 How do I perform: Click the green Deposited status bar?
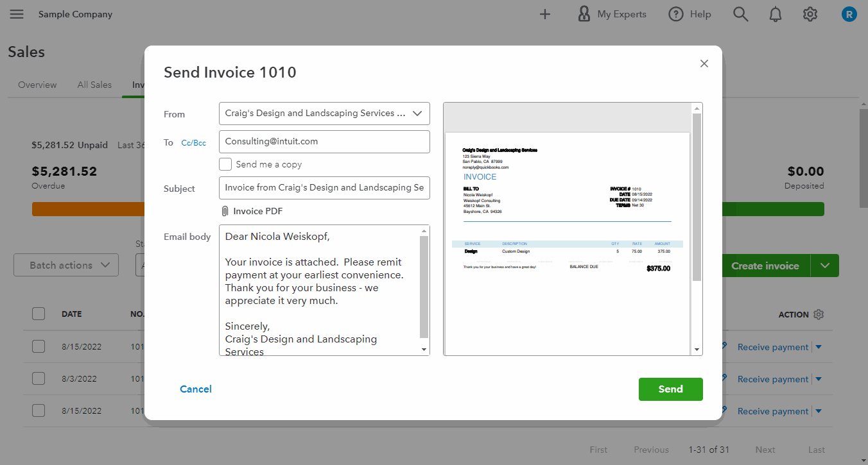(773, 209)
